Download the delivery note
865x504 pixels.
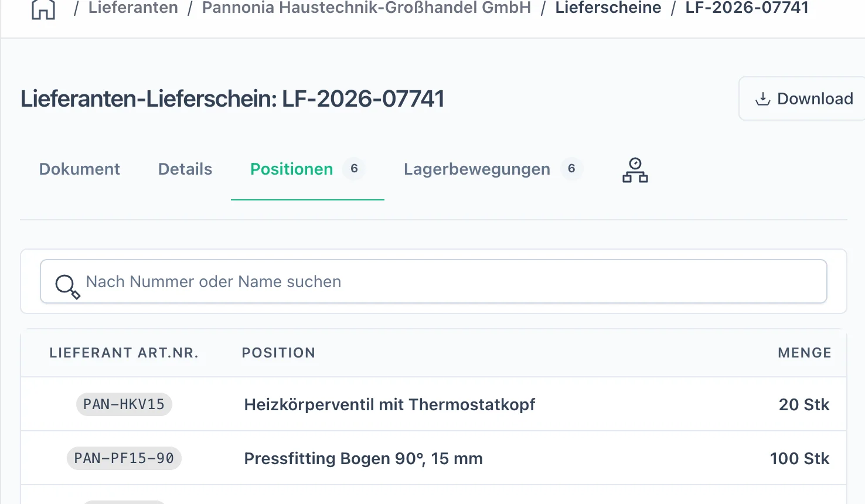tap(803, 98)
